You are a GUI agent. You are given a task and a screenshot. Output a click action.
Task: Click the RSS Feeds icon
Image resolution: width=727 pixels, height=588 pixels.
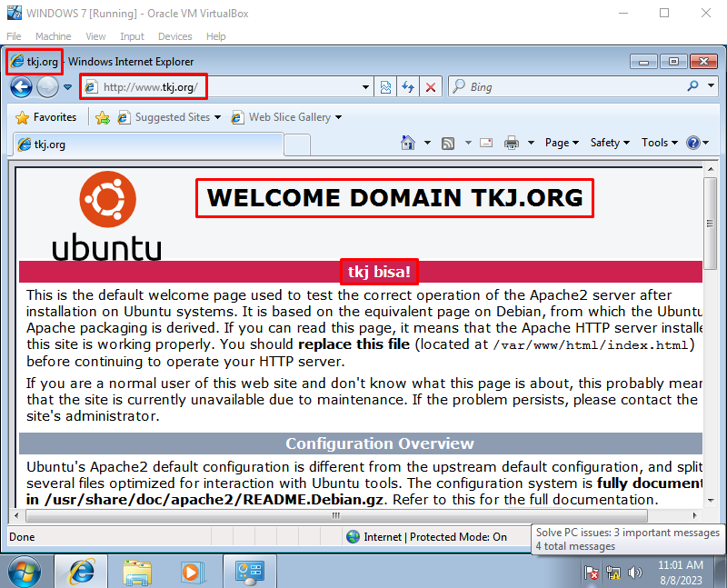coord(448,144)
